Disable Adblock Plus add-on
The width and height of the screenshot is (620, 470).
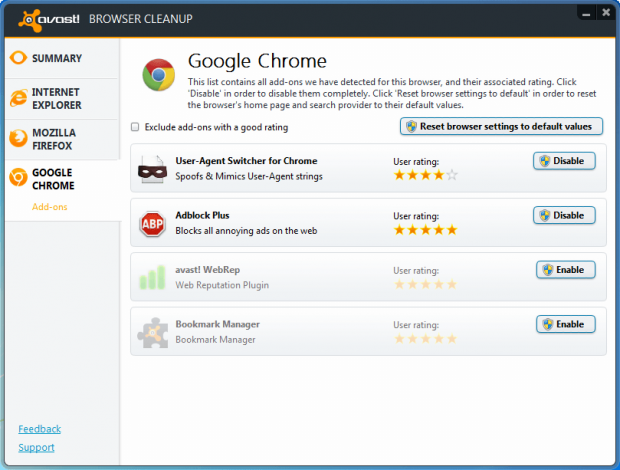click(x=564, y=215)
